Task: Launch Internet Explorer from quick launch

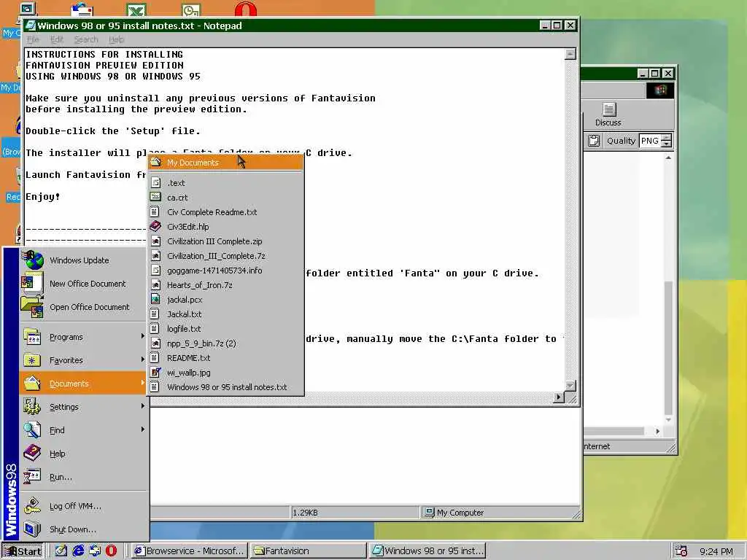Action: (78, 551)
